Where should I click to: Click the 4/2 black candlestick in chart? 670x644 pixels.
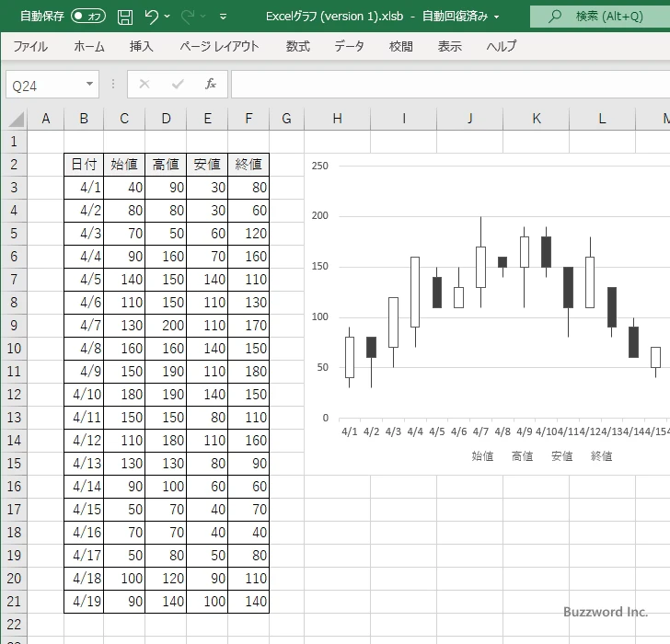(371, 347)
